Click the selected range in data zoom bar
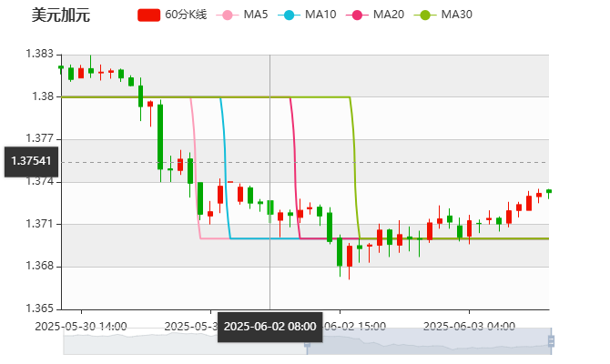The height and width of the screenshot is (364, 610). point(429,341)
